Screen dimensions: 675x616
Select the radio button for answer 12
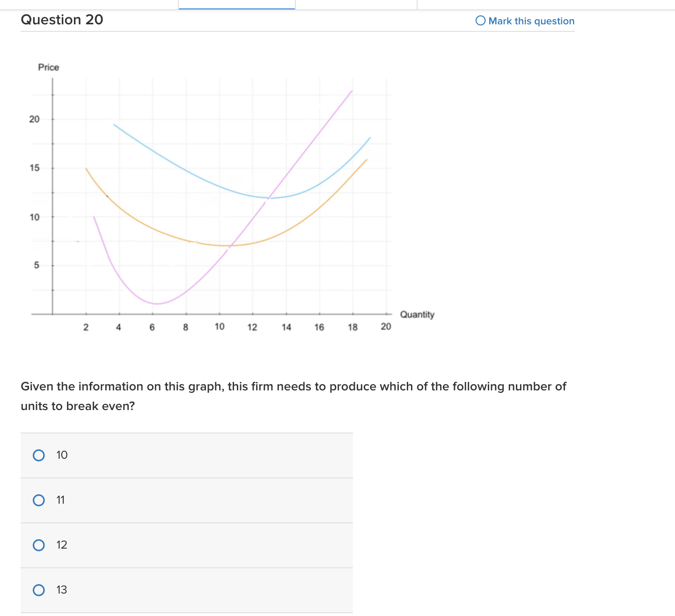coord(39,545)
